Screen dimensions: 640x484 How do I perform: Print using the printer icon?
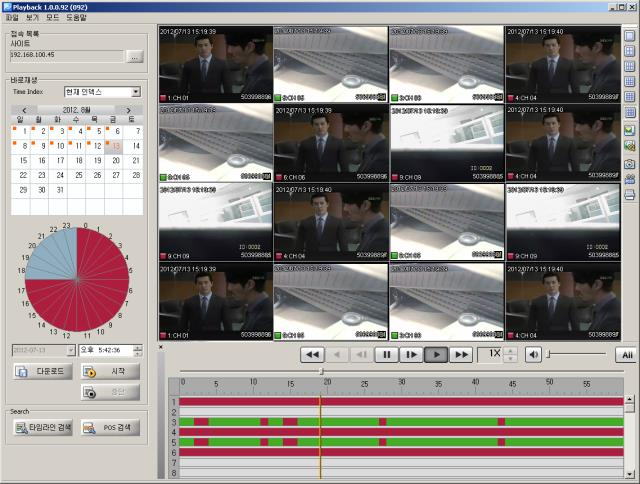629,195
